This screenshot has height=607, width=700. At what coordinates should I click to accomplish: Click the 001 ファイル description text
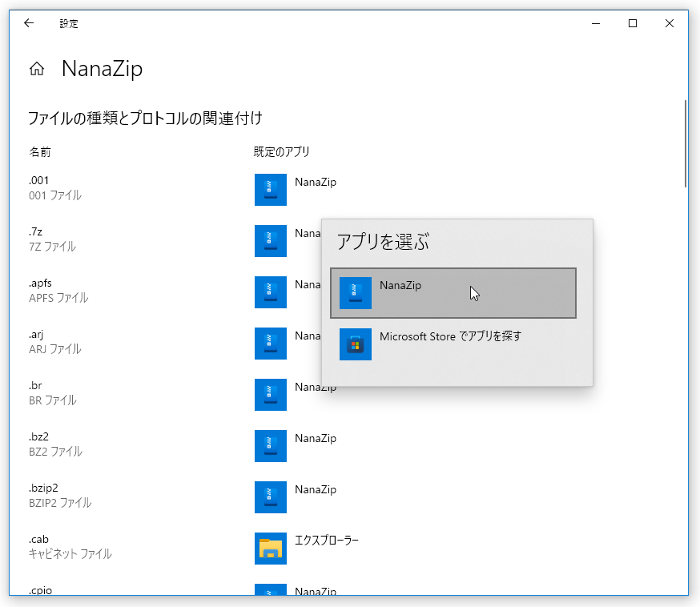tap(55, 195)
